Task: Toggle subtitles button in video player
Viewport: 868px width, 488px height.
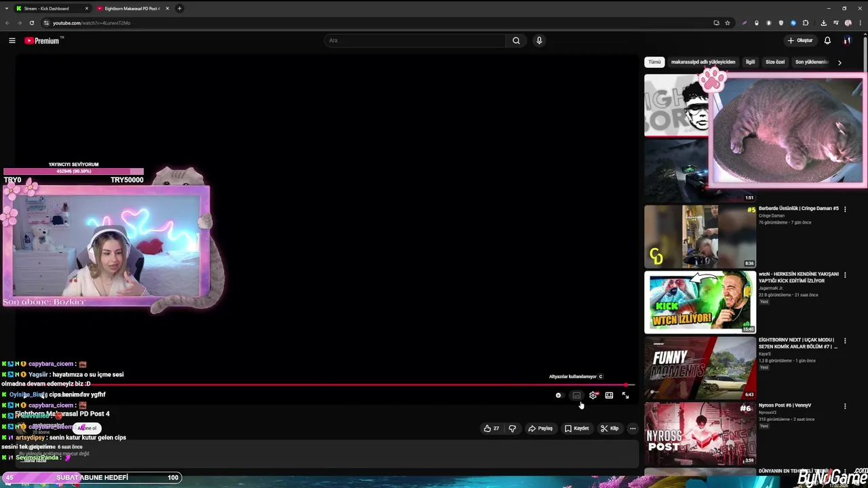Action: click(576, 396)
